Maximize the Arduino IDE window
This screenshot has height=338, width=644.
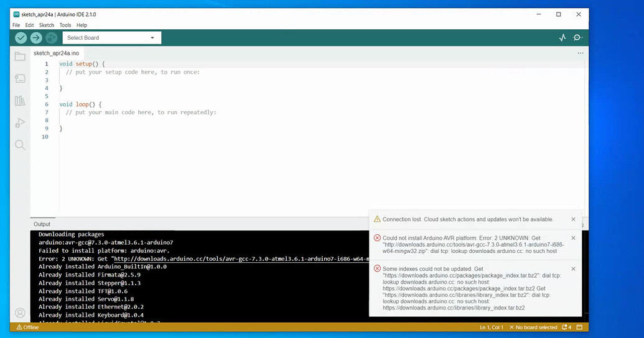coord(559,14)
